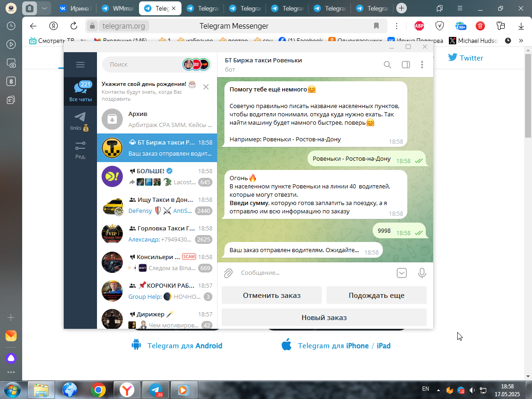This screenshot has width=532, height=399.
Task: Open Alice assistant in browser sidebar
Action: [x=11, y=358]
